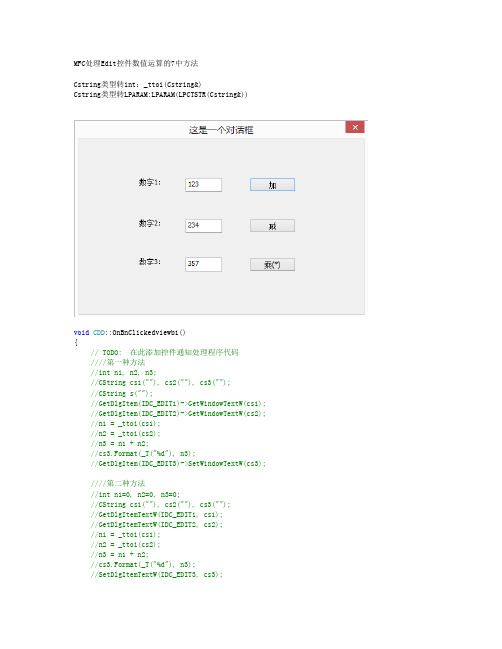Click the heading MFC处理Edit控件数值运算的7中方法

[x=136, y=63]
